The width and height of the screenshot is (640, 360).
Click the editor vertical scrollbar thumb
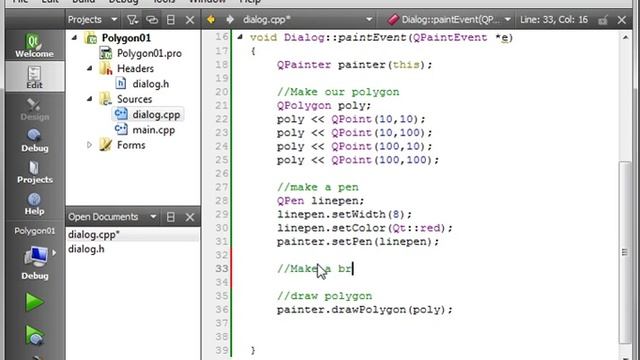tap(625, 252)
